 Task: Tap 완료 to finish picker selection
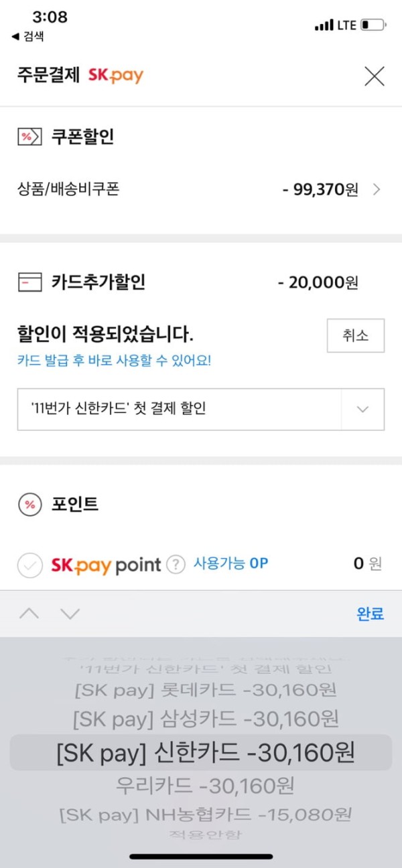click(x=370, y=614)
